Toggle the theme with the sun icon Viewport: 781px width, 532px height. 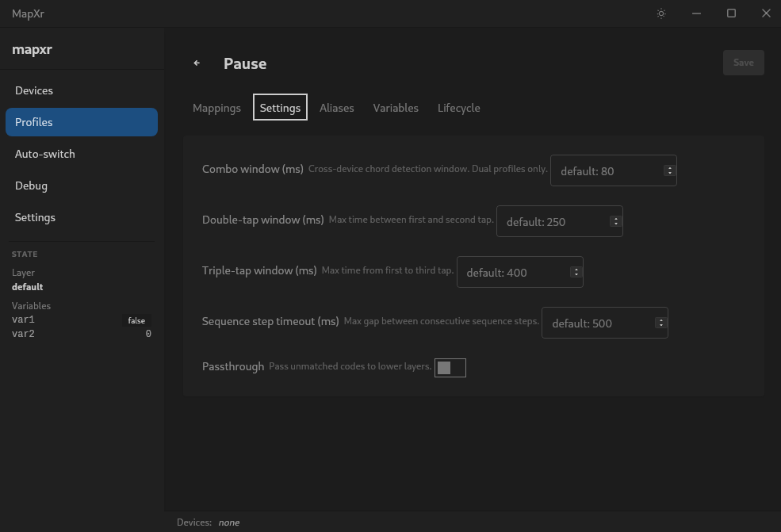(660, 13)
